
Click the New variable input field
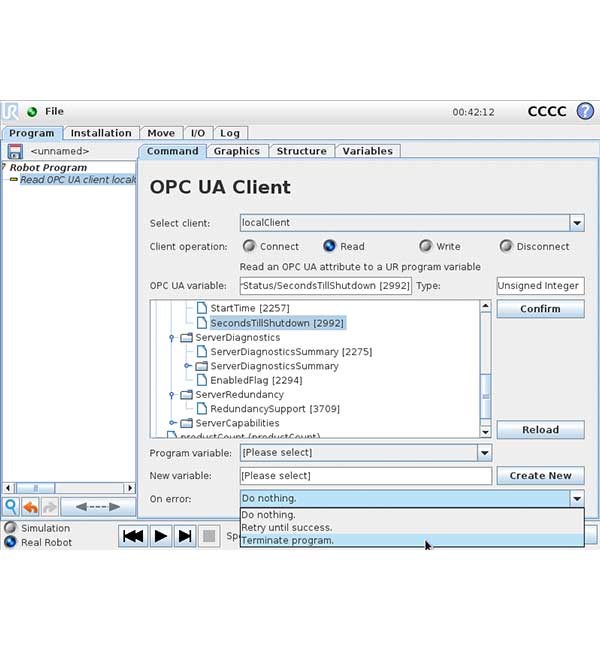366,476
